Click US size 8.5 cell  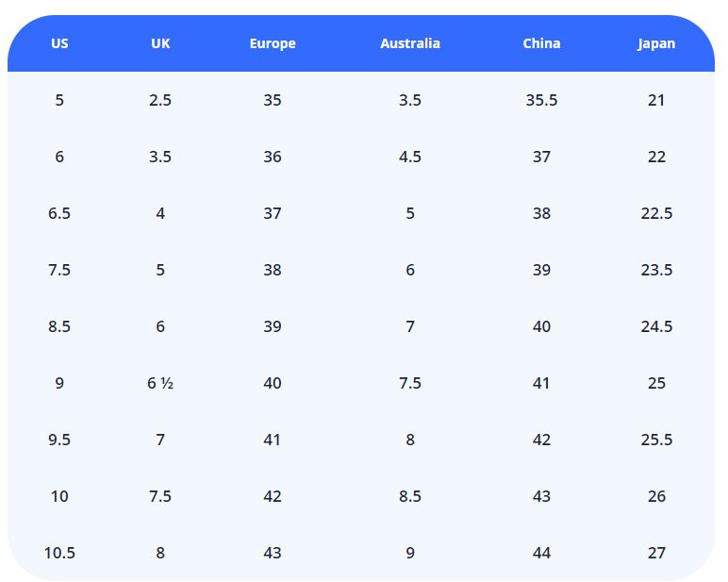pyautogui.click(x=59, y=326)
